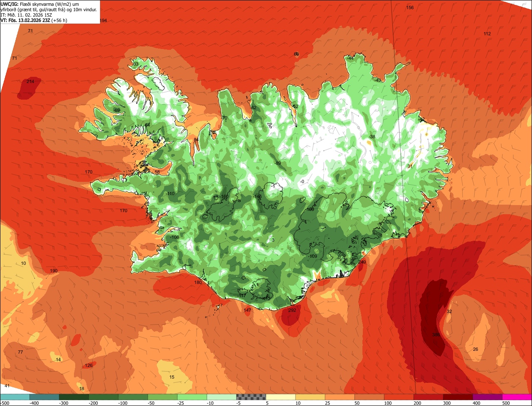Click the map value 214

(30, 82)
